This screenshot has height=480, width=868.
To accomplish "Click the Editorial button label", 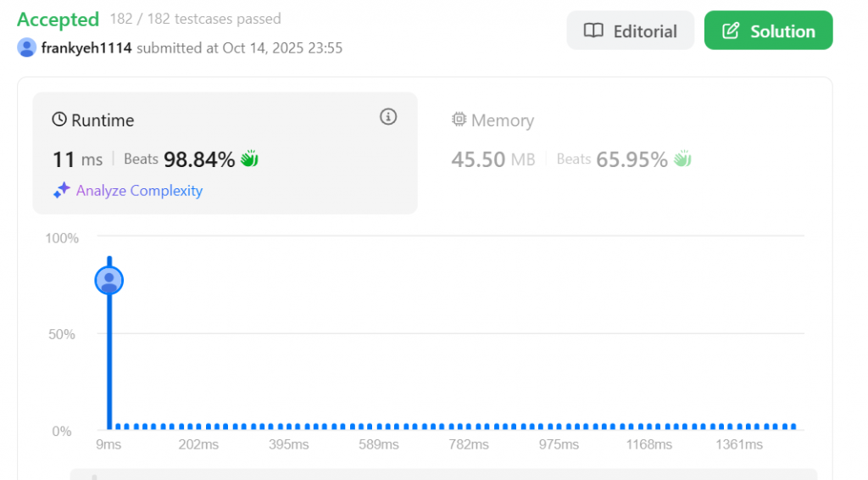I will (x=645, y=31).
